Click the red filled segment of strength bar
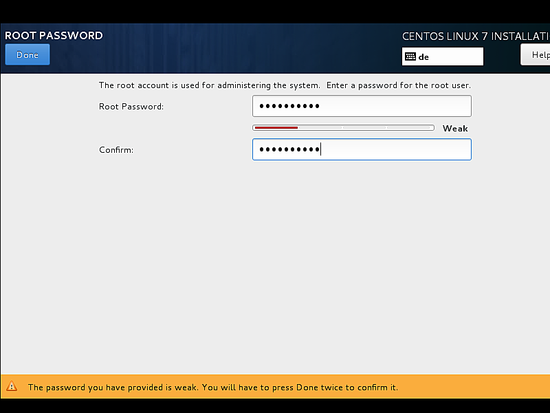 [276, 128]
